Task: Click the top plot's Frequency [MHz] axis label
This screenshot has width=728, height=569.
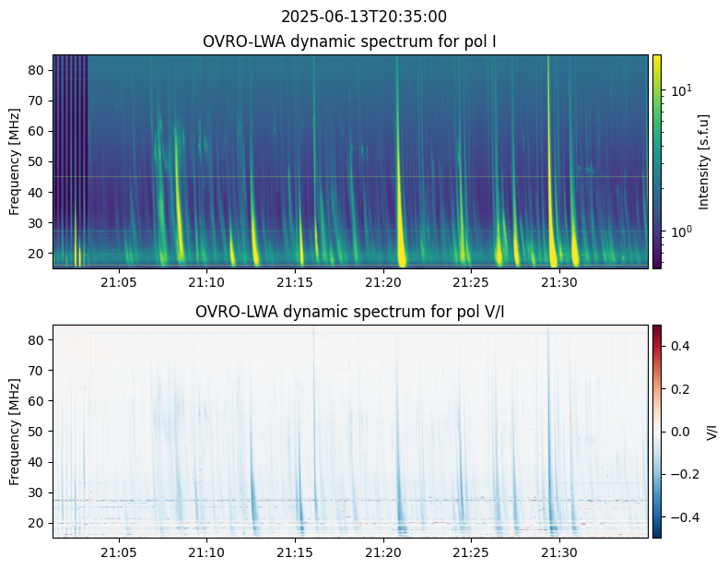Action: coord(15,161)
